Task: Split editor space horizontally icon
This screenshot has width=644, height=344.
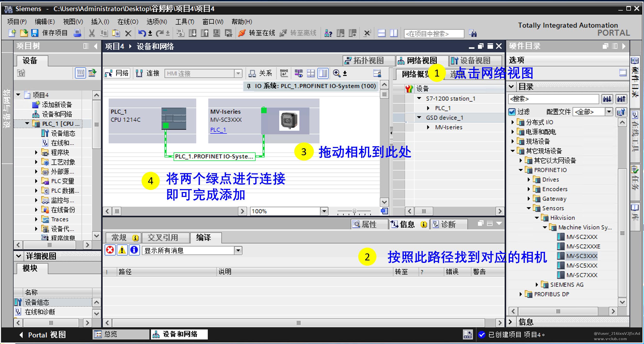Action: pyautogui.click(x=382, y=33)
